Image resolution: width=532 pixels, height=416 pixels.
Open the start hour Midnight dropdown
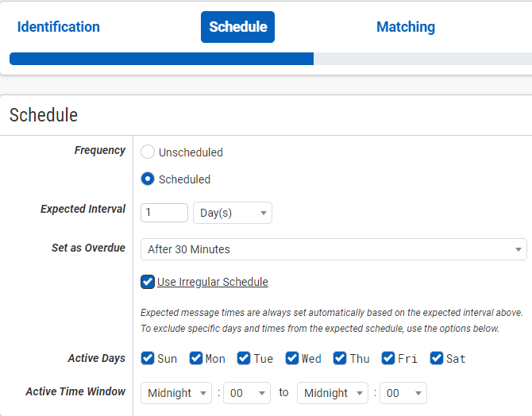(x=176, y=393)
